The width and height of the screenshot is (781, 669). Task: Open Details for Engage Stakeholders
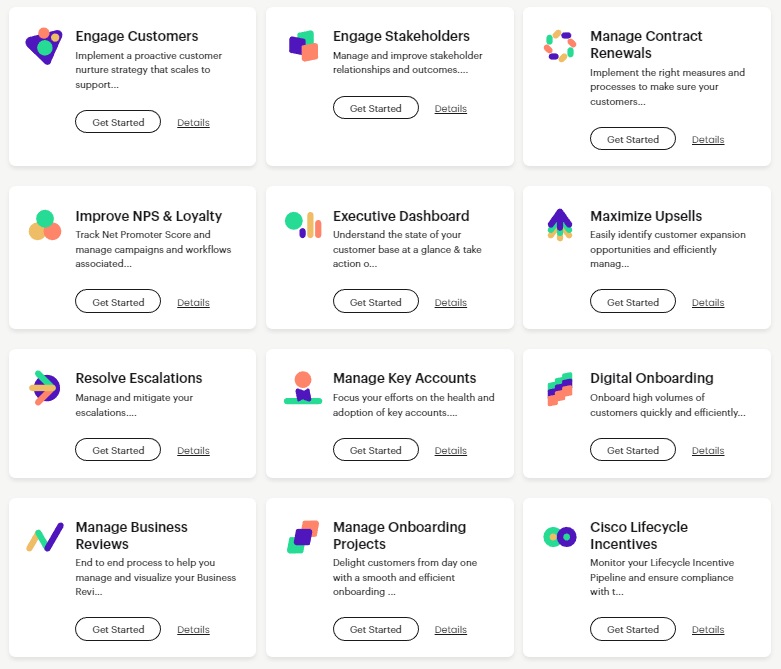(451, 108)
